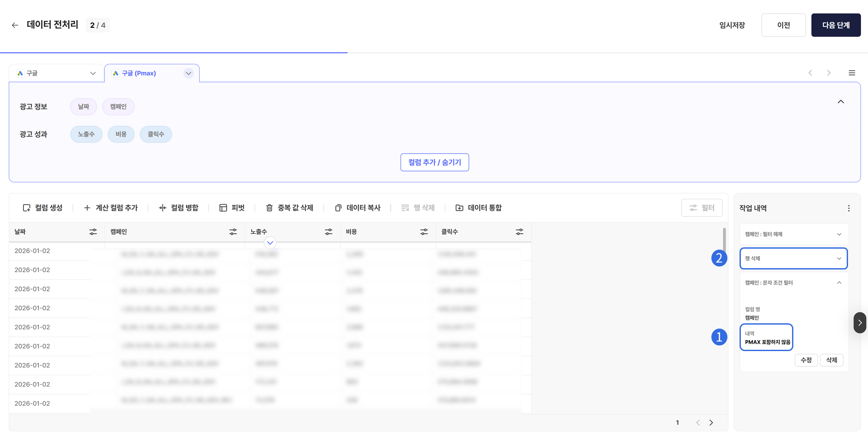Screen dimensions: 868x437
Task: Click the 컬럼 추가 / 숨기기 button
Action: click(x=434, y=162)
